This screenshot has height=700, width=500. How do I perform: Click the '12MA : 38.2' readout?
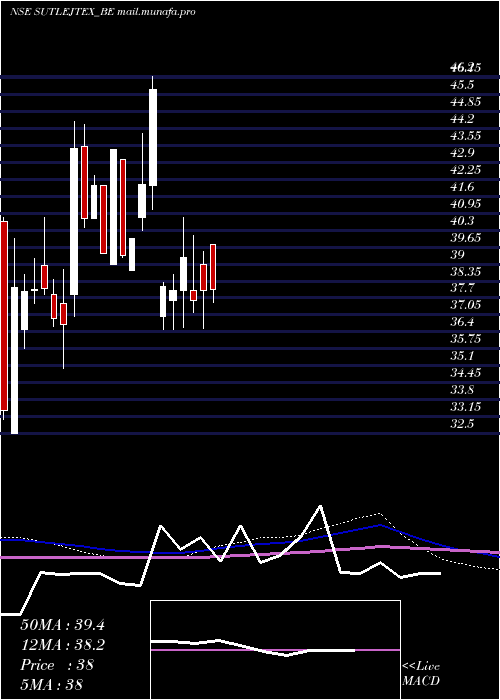pos(62,645)
